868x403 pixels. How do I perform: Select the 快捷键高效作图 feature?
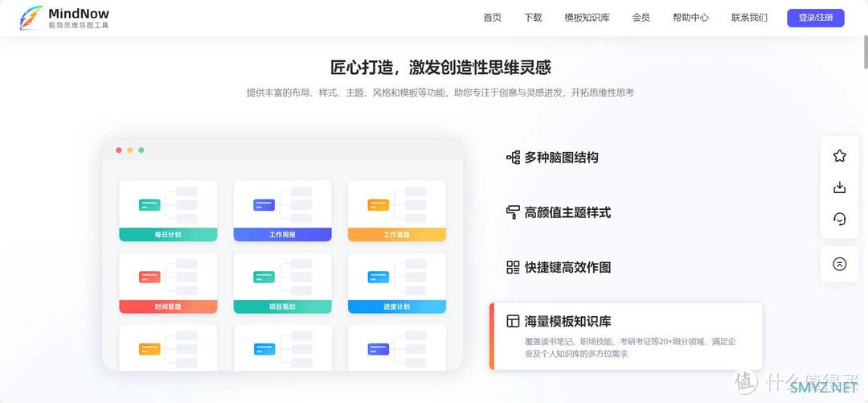click(x=568, y=267)
